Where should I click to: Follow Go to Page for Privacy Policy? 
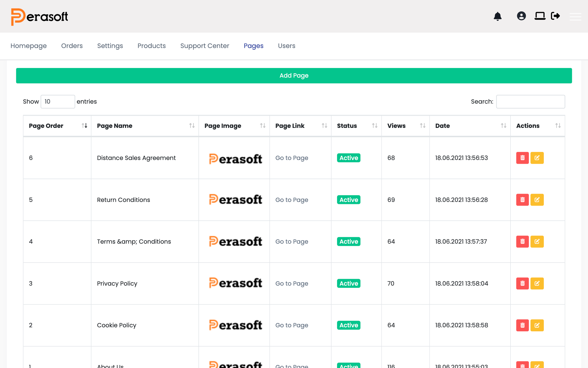[292, 283]
